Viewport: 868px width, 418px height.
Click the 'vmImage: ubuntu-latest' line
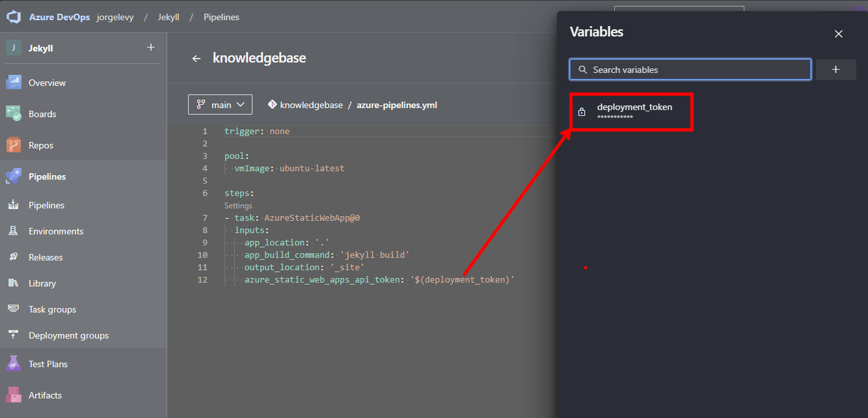[x=290, y=168]
